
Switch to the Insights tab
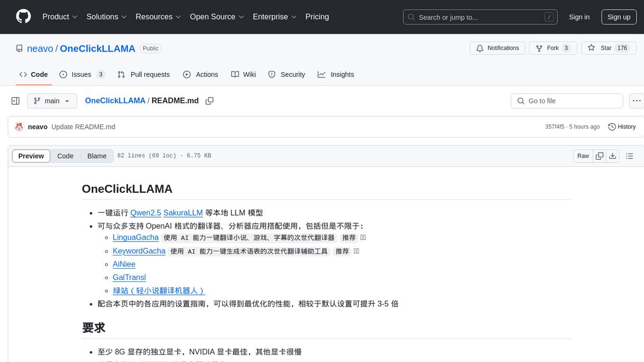(336, 74)
